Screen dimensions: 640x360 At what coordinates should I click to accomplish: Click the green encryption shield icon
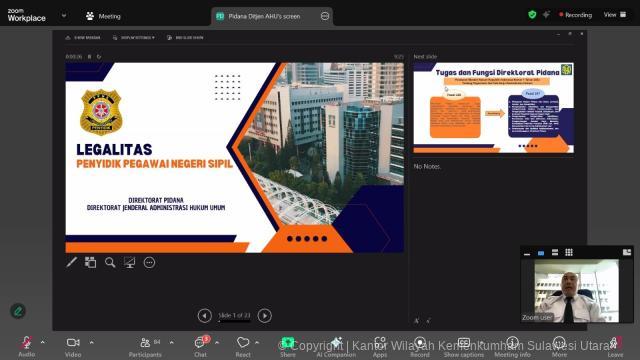click(x=532, y=15)
